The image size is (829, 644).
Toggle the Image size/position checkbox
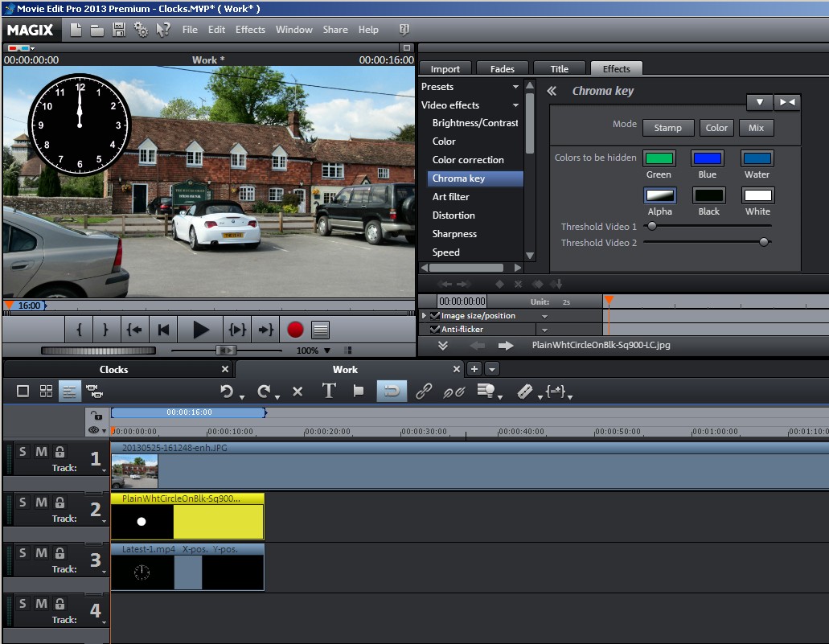pyautogui.click(x=435, y=316)
